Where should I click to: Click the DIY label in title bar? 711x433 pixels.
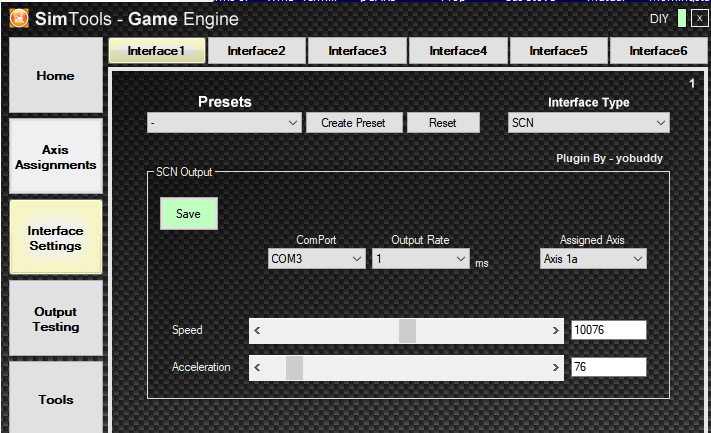pyautogui.click(x=659, y=19)
